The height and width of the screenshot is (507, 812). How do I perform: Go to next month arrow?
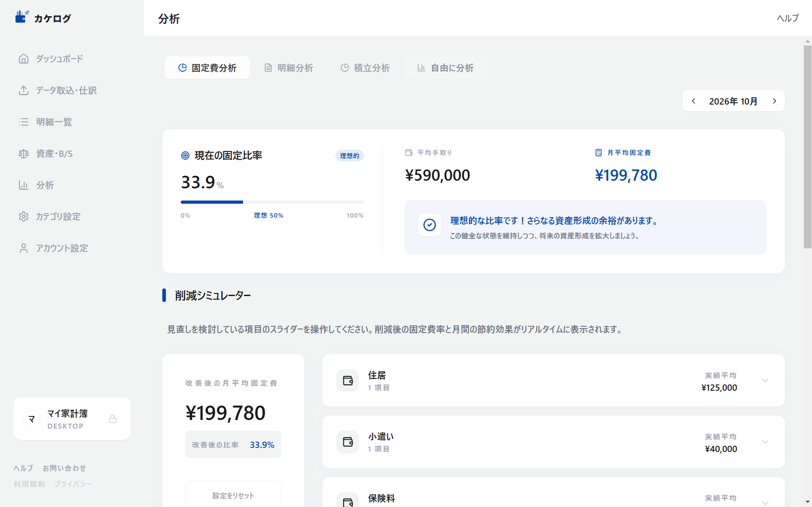coord(774,101)
